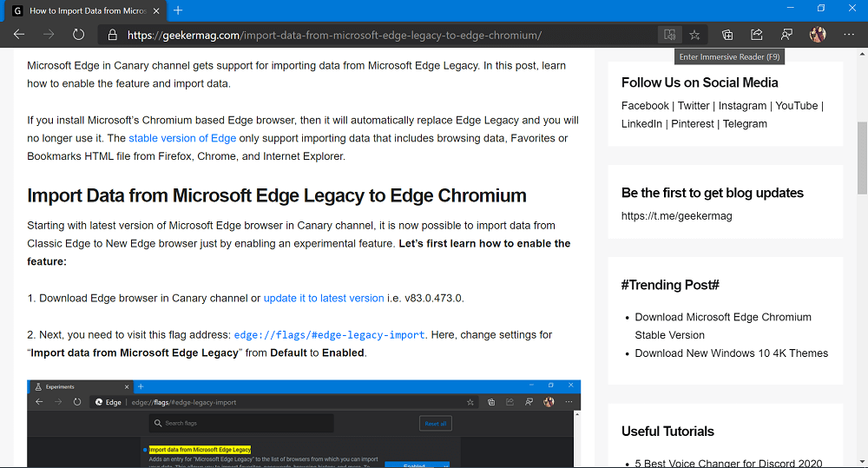Open the Settings and more menu
The height and width of the screenshot is (468, 868).
849,35
